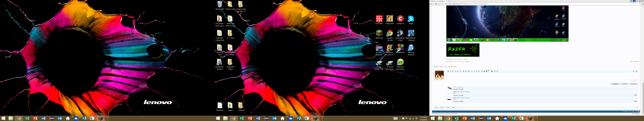Click the insert link icon in editor
Screen dimensions: 644x121
coord(464,71)
